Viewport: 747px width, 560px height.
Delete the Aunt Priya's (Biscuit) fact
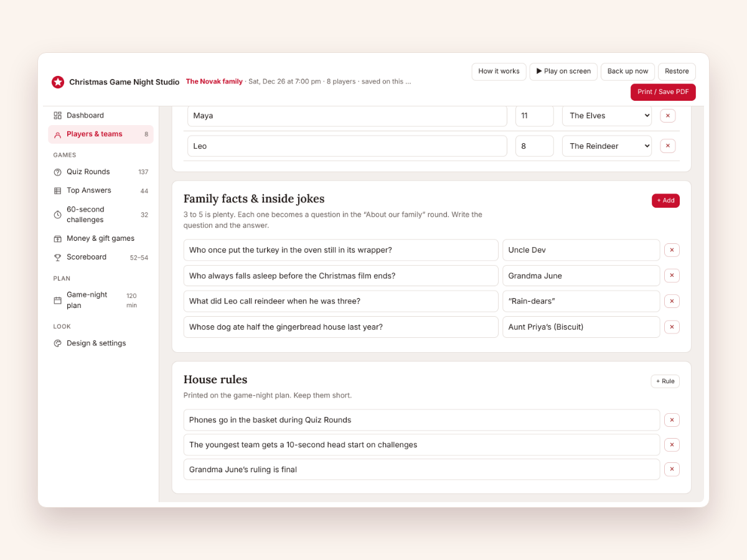point(672,327)
